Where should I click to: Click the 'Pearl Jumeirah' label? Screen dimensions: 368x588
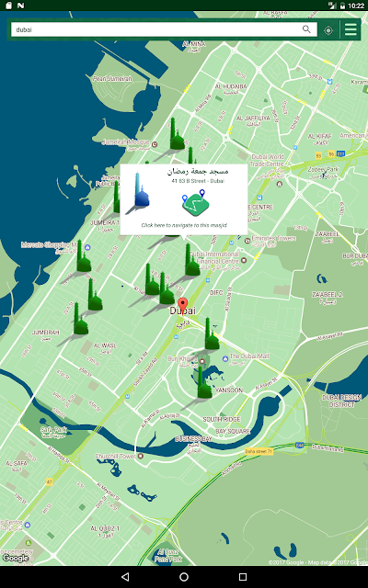point(112,79)
